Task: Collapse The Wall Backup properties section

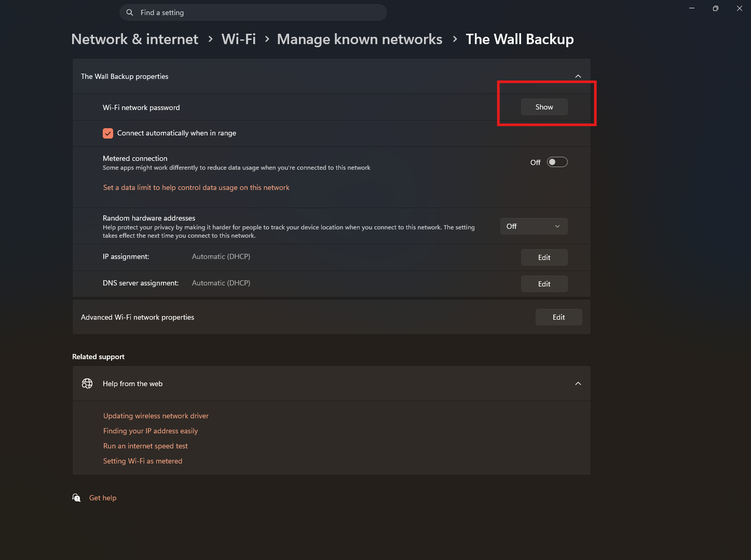Action: (578, 76)
